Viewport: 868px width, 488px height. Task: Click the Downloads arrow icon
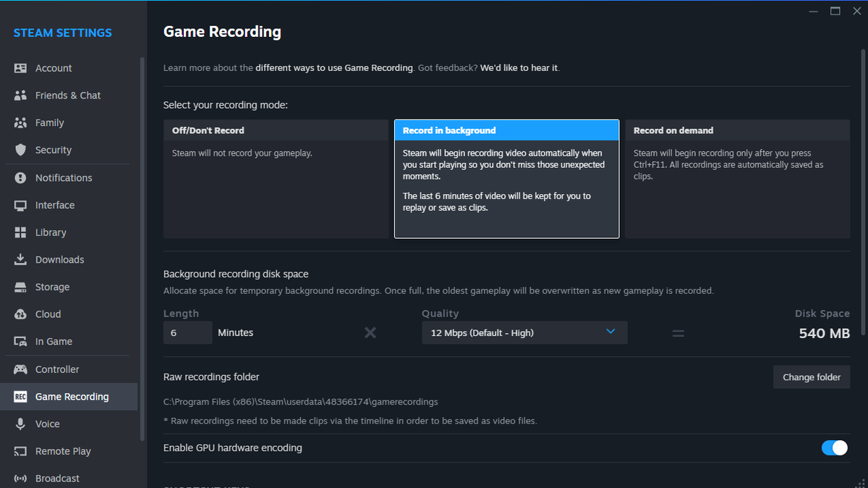point(20,259)
